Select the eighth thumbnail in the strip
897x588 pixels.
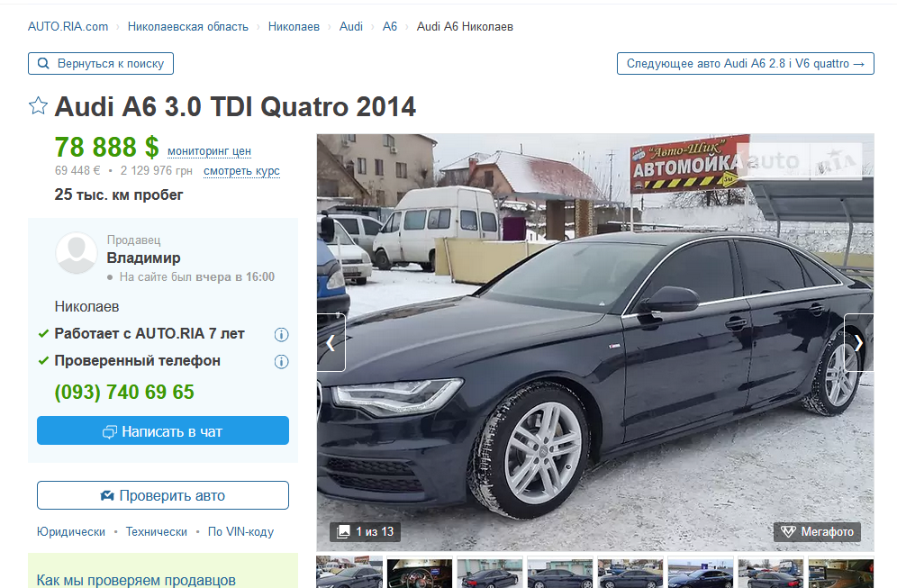(x=841, y=572)
